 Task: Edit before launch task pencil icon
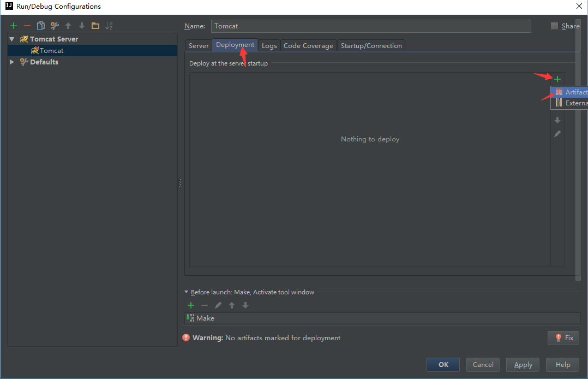pyautogui.click(x=218, y=305)
